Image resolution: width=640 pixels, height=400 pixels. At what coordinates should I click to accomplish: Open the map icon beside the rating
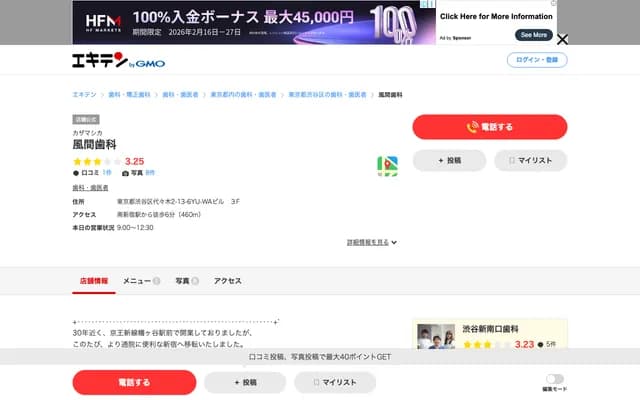pos(387,166)
